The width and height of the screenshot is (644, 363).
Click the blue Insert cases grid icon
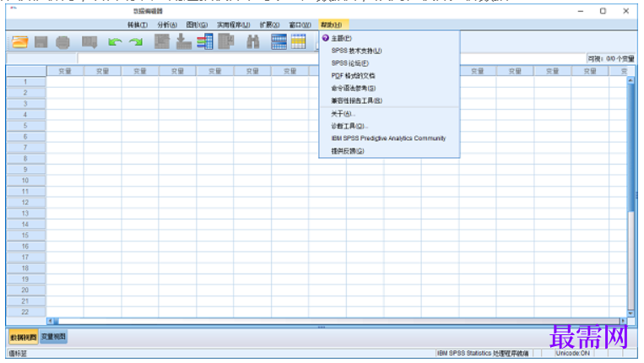(x=279, y=42)
